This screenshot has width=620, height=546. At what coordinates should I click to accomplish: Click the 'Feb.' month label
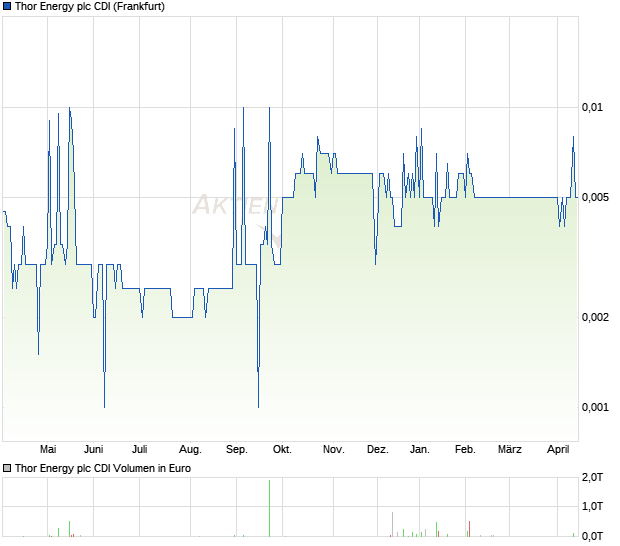(x=465, y=449)
